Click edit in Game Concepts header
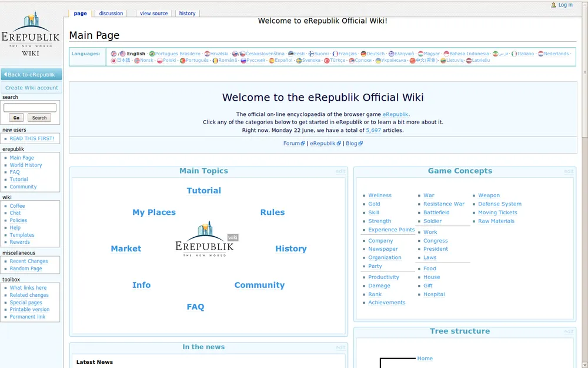The width and height of the screenshot is (588, 368). pos(569,171)
